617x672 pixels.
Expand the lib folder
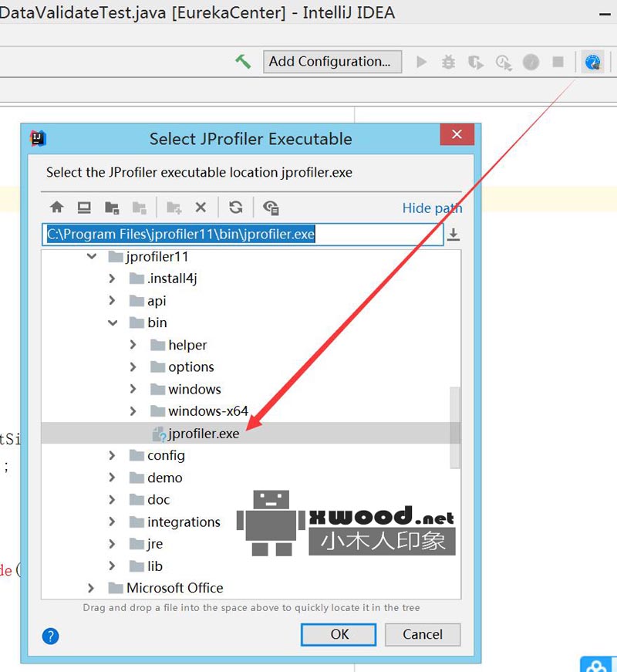coord(113,566)
